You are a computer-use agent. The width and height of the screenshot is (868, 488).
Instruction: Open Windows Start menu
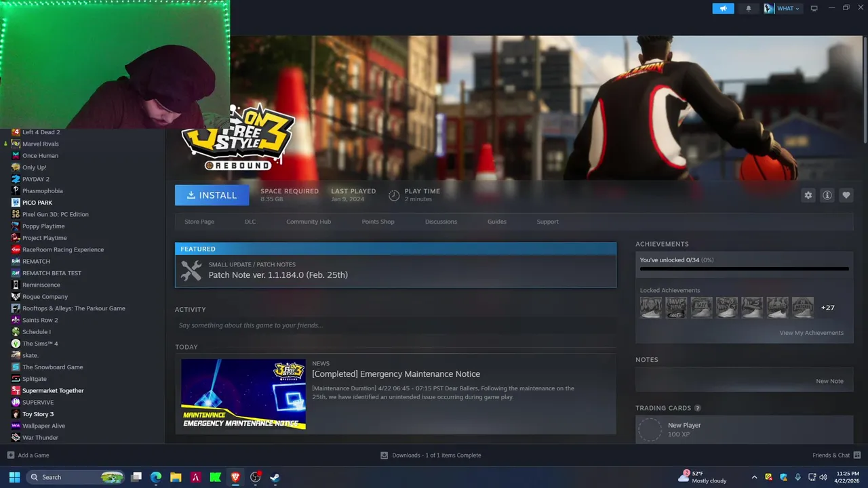(x=14, y=477)
